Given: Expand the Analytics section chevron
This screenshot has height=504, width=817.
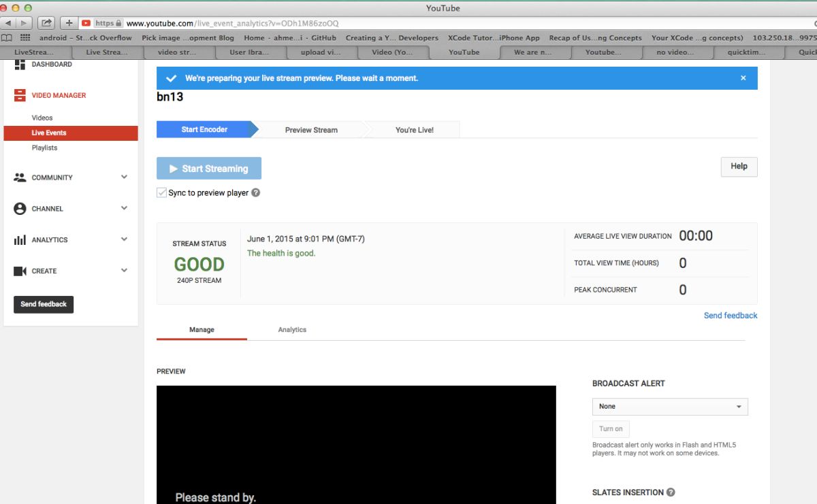Looking at the screenshot, I should (x=124, y=240).
